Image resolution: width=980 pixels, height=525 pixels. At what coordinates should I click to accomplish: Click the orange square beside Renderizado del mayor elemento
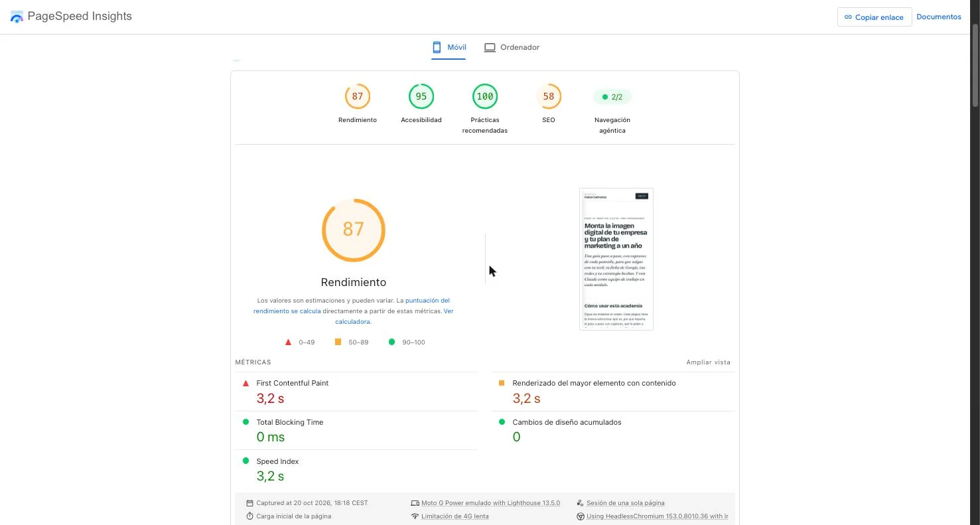502,383
